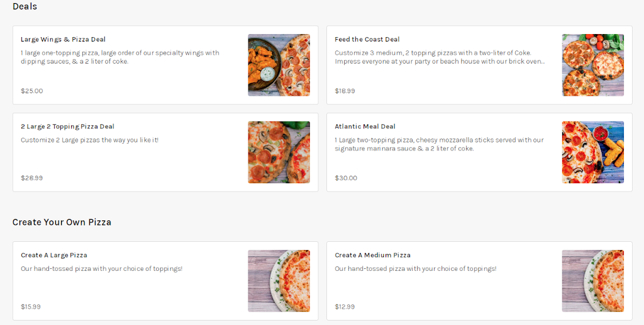Click the Large Wings & Pizza Deal photo
This screenshot has height=325, width=644.
(x=279, y=65)
